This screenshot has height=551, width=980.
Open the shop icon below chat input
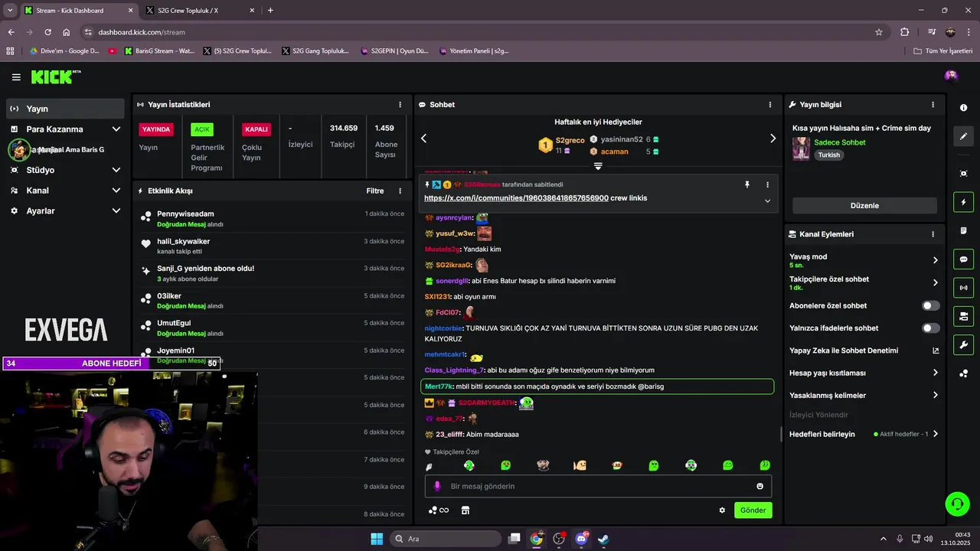(465, 510)
